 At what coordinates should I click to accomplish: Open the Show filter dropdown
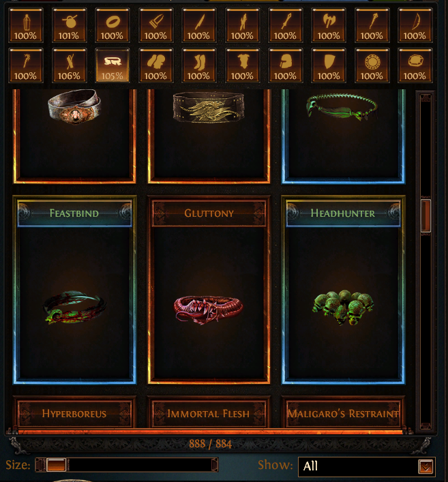coord(367,466)
